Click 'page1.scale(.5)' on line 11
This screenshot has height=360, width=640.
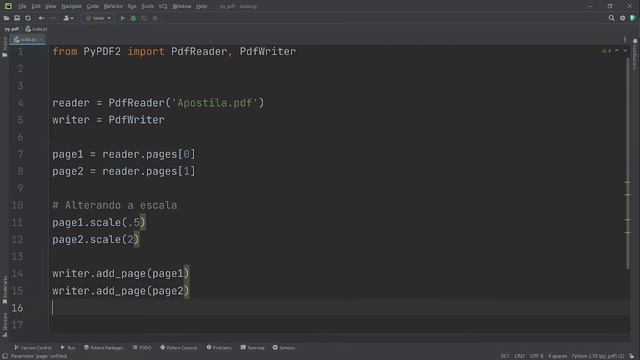click(x=99, y=222)
